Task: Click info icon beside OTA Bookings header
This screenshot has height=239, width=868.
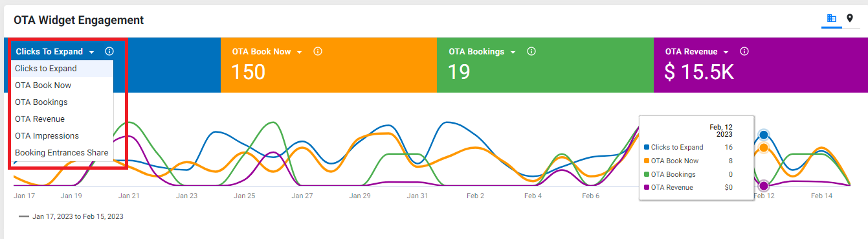Action: [531, 51]
